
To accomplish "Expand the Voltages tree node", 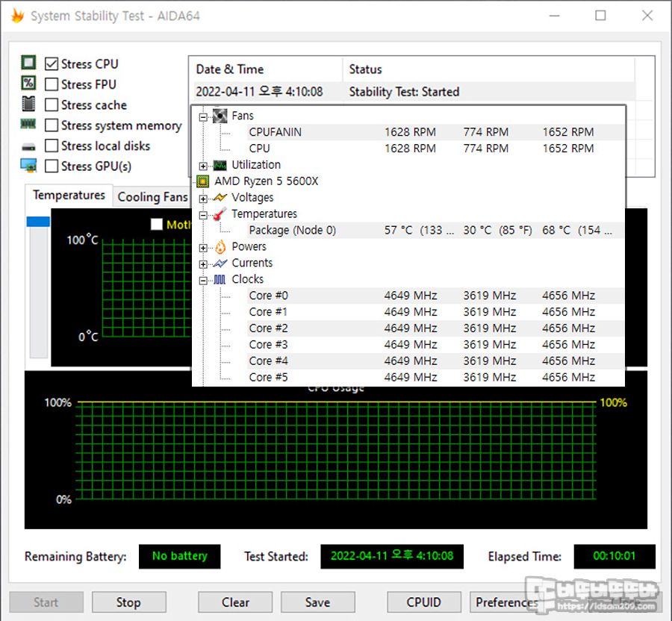I will (x=203, y=199).
